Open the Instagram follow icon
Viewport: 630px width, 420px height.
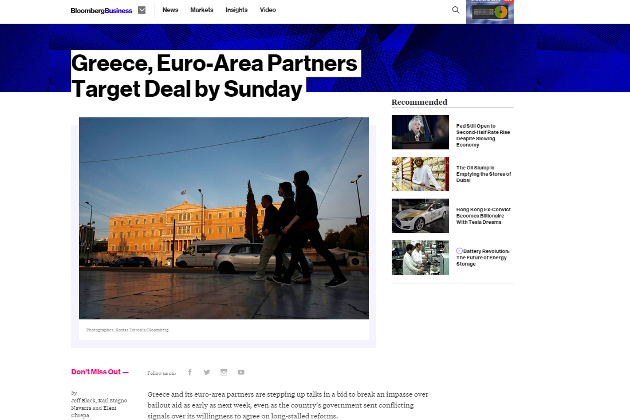point(224,372)
